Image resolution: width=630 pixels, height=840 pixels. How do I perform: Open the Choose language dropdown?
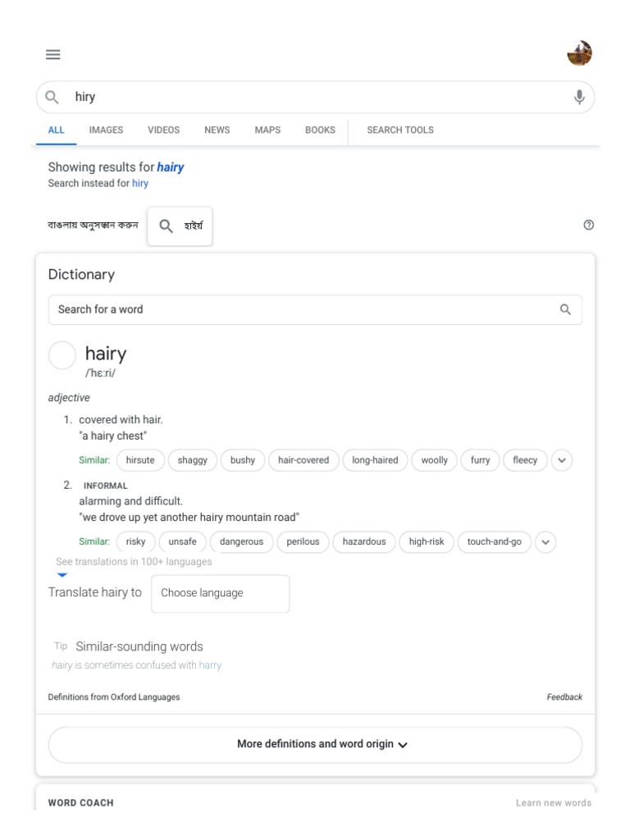tap(220, 593)
